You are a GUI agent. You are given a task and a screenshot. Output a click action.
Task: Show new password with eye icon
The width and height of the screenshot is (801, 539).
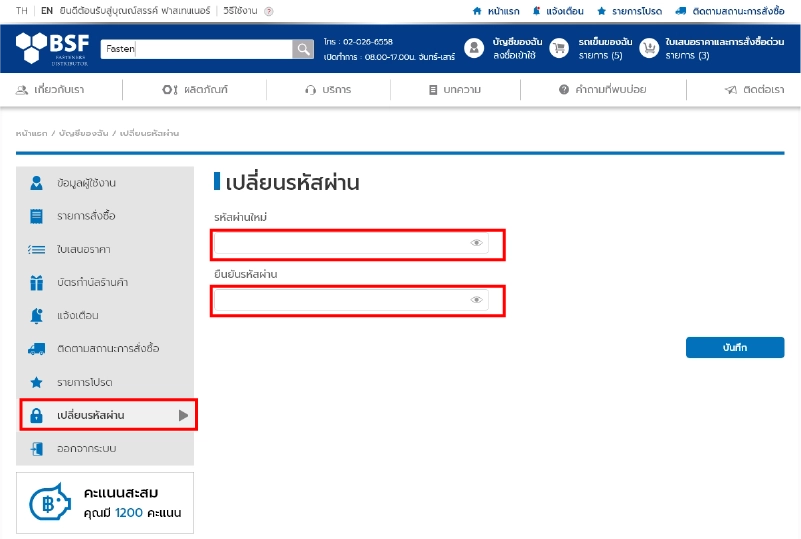tap(477, 243)
